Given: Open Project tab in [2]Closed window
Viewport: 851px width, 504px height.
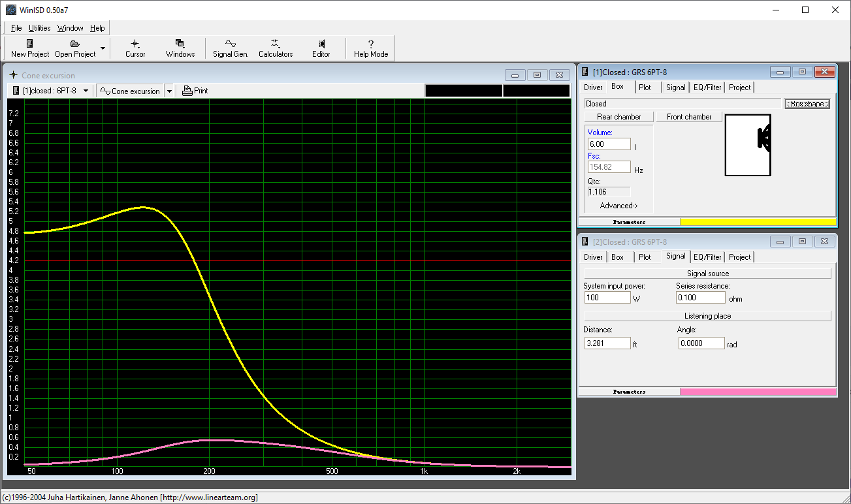Looking at the screenshot, I should pos(740,257).
